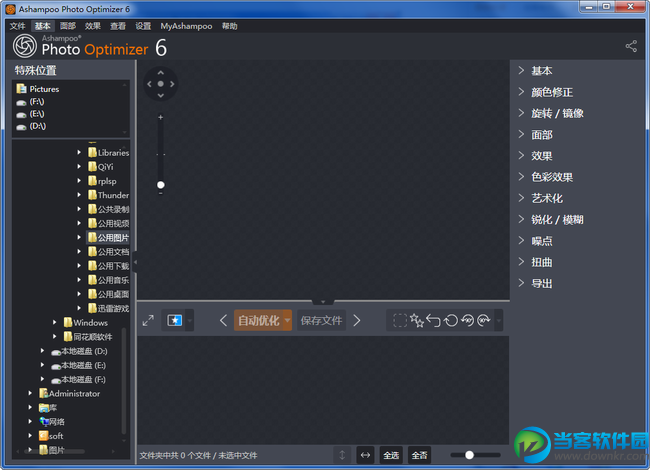Image resolution: width=650 pixels, height=470 pixels.
Task: Select 本地磁盘 (D:) in folder tree
Action: pos(79,351)
